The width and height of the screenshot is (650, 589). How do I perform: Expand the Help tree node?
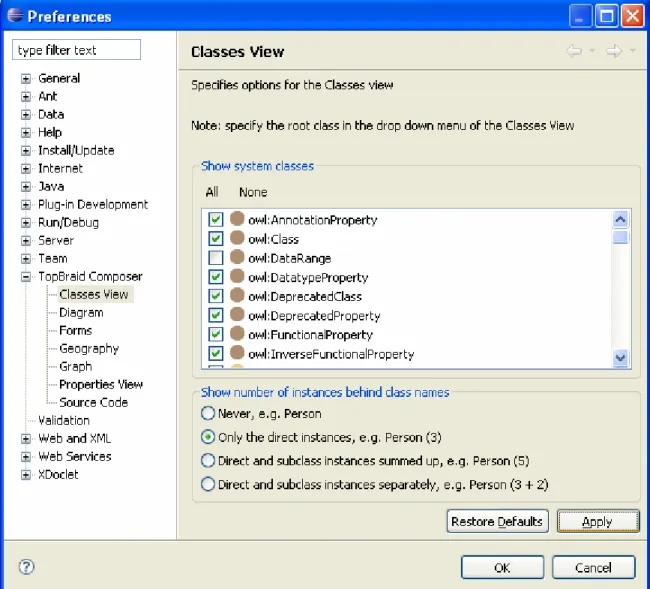(x=26, y=133)
